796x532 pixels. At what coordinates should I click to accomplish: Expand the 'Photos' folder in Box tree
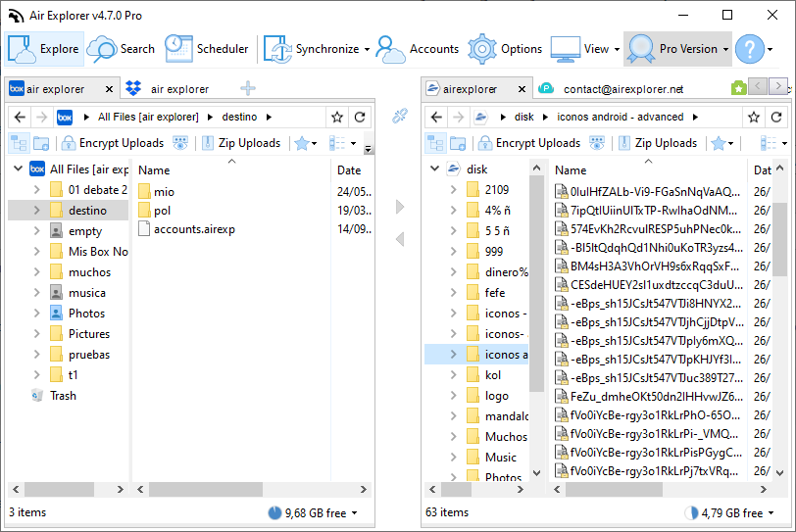[36, 313]
